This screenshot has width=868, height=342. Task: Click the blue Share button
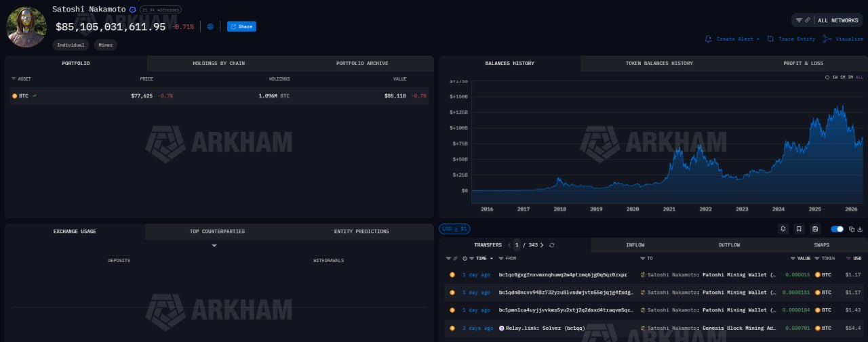[241, 26]
